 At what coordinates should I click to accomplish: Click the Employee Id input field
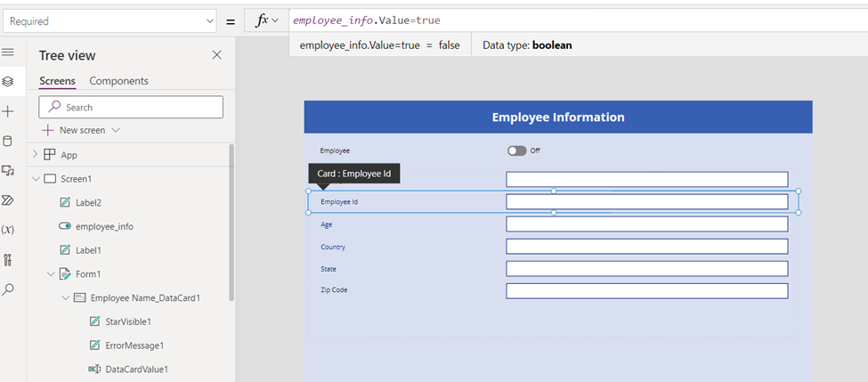click(x=646, y=201)
